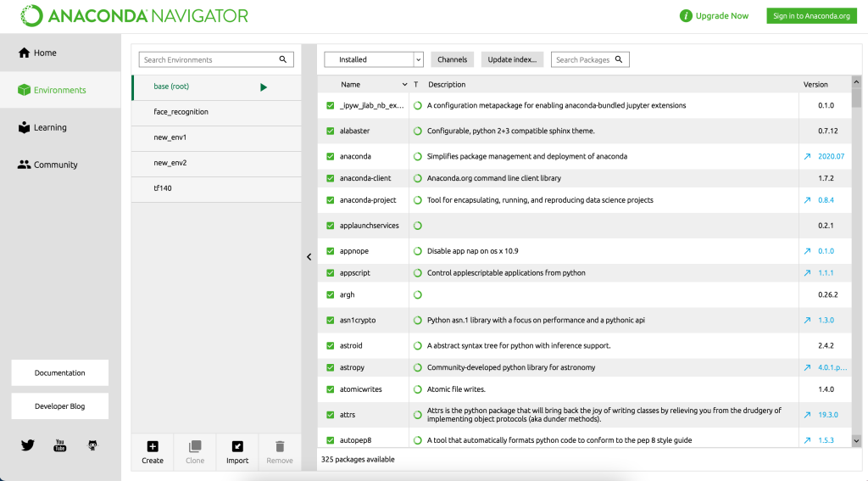868x481 pixels.
Task: Click the Upgrade Now info icon
Action: click(x=686, y=16)
